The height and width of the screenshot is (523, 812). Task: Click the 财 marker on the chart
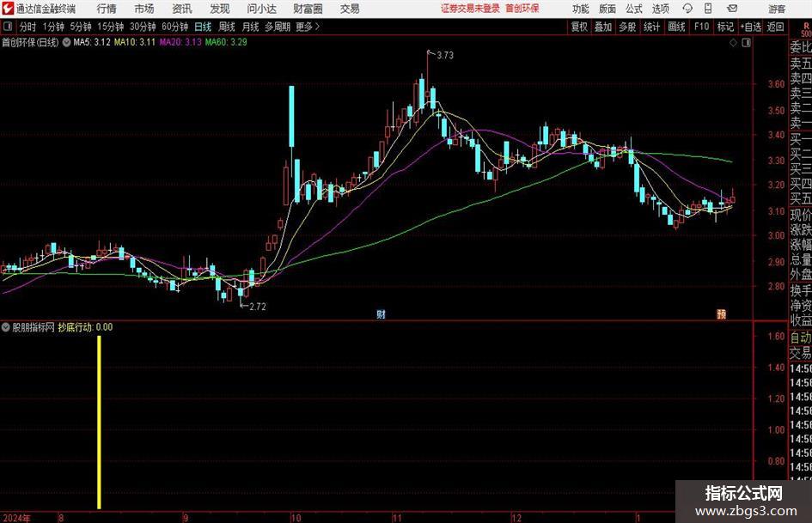pos(382,313)
